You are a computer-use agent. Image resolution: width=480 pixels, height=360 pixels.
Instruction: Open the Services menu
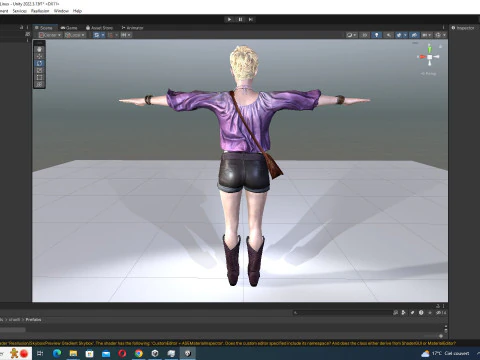click(x=20, y=11)
